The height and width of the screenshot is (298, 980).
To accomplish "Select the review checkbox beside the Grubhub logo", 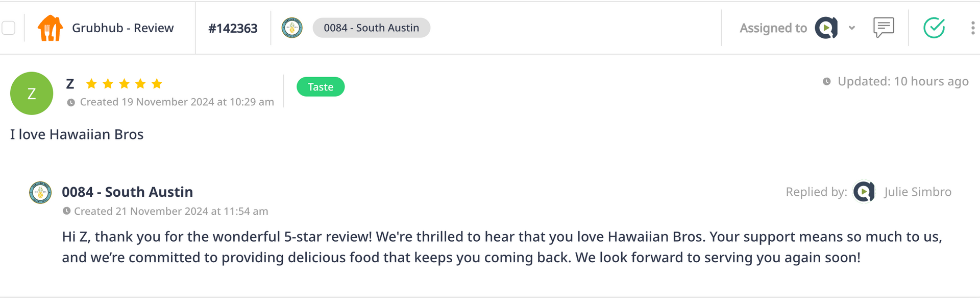I will tap(9, 28).
